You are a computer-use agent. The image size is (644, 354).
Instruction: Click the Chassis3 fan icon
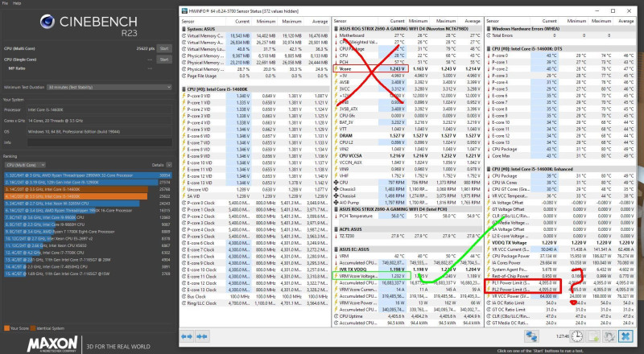point(336,189)
